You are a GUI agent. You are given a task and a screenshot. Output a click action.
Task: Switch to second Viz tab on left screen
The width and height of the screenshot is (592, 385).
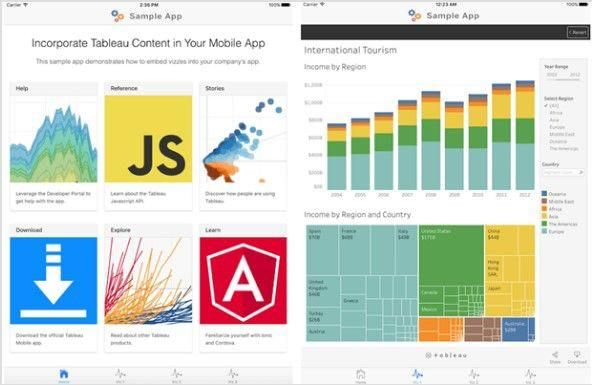coord(177,374)
